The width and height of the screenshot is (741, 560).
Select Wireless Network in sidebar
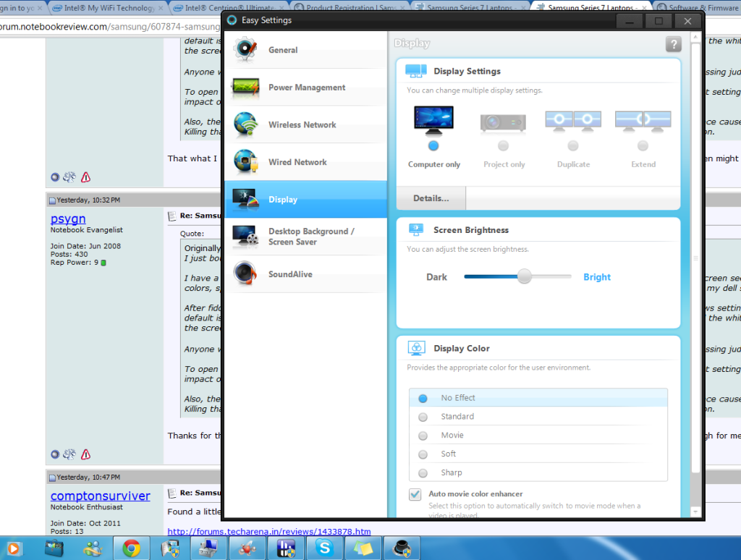(x=305, y=124)
